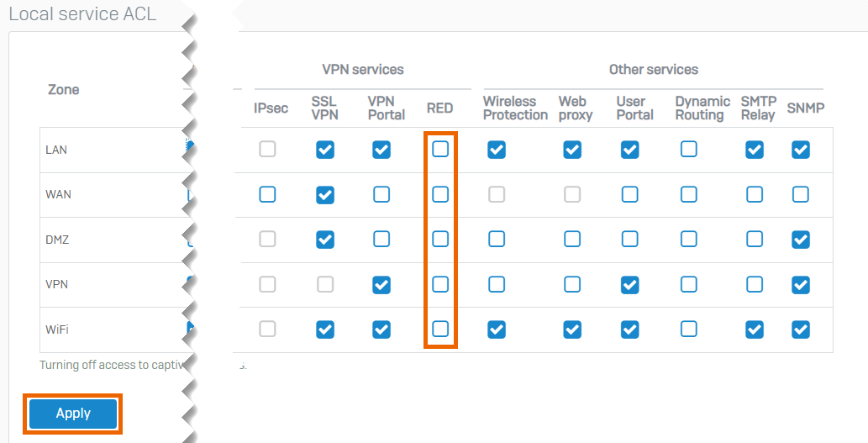Enable IPsec for the WAN zone
This screenshot has height=443, width=868.
267,195
